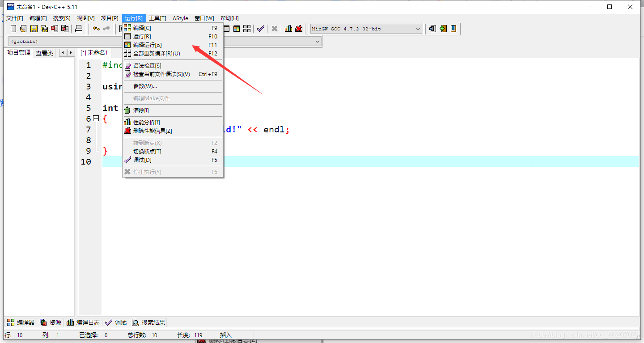Open the 搜索结果 panel at the bottom
Screen dimensions: 644x343
148,322
